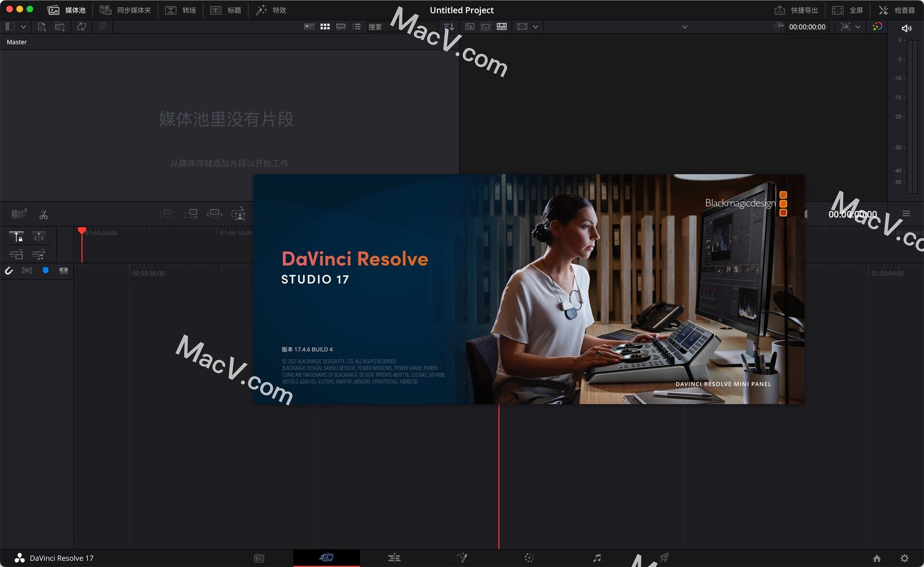Go to the Edit page icon
Viewport: 924px width, 567px height.
394,558
